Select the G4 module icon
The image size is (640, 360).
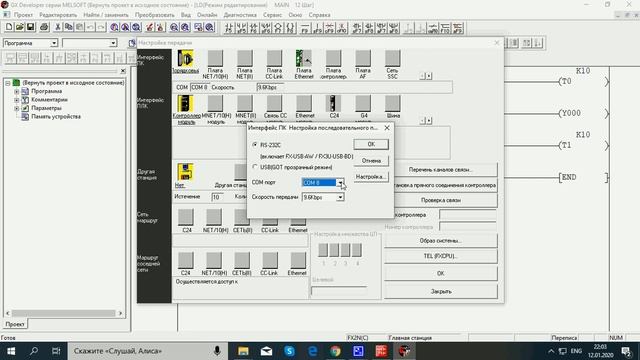point(363,104)
